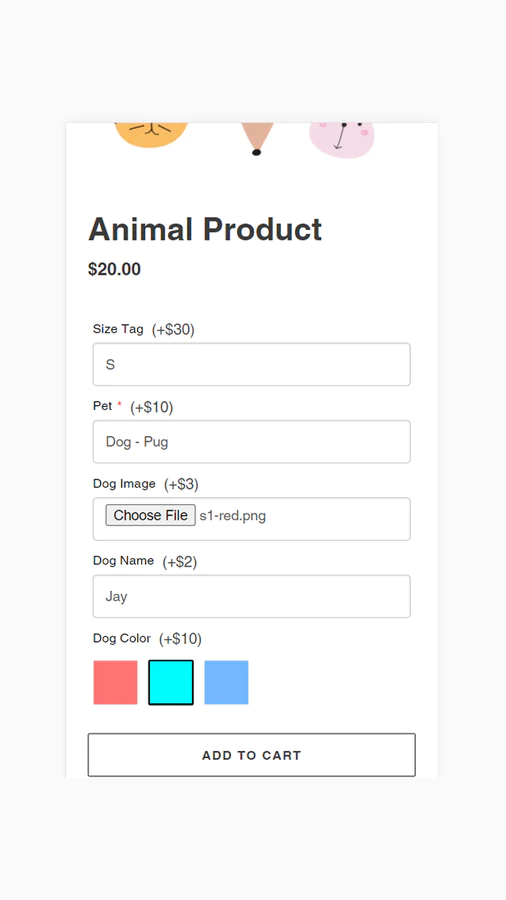Click the Size Tag label
This screenshot has width=506, height=900.
tap(118, 329)
